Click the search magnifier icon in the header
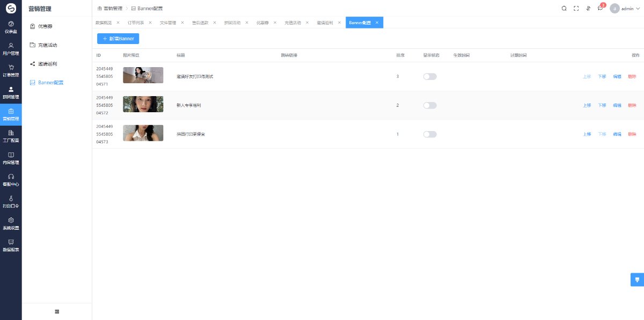The image size is (644, 320). click(564, 8)
